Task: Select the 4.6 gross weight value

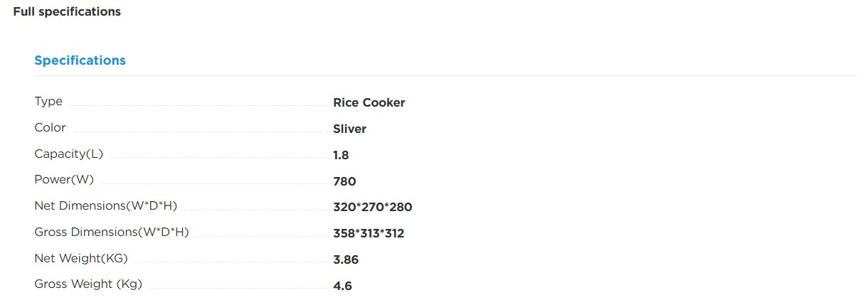Action: [x=342, y=286]
